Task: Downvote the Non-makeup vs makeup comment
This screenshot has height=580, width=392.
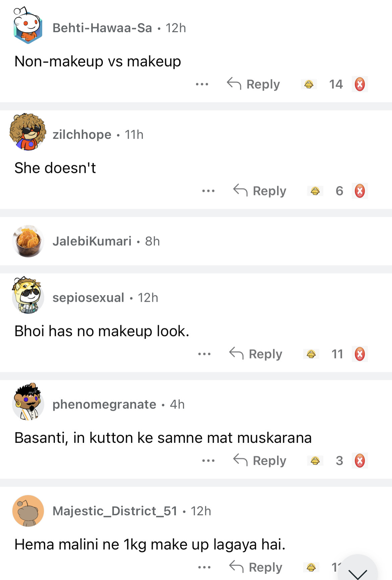Action: click(360, 84)
